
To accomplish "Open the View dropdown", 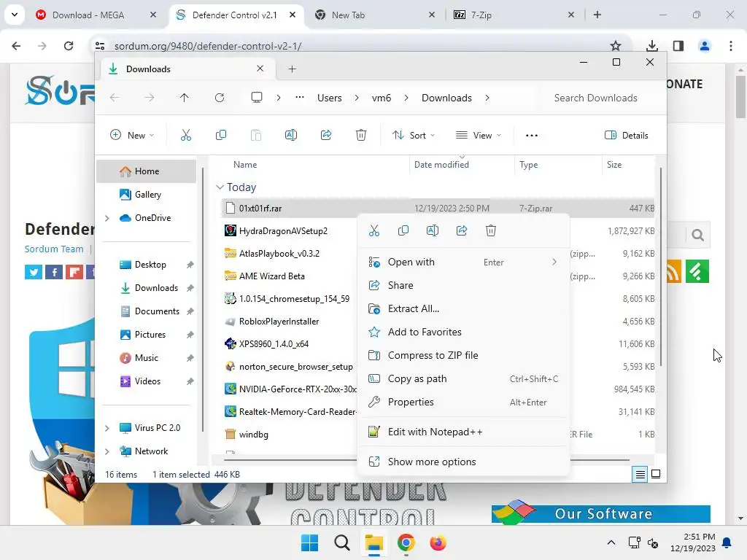I will 479,135.
